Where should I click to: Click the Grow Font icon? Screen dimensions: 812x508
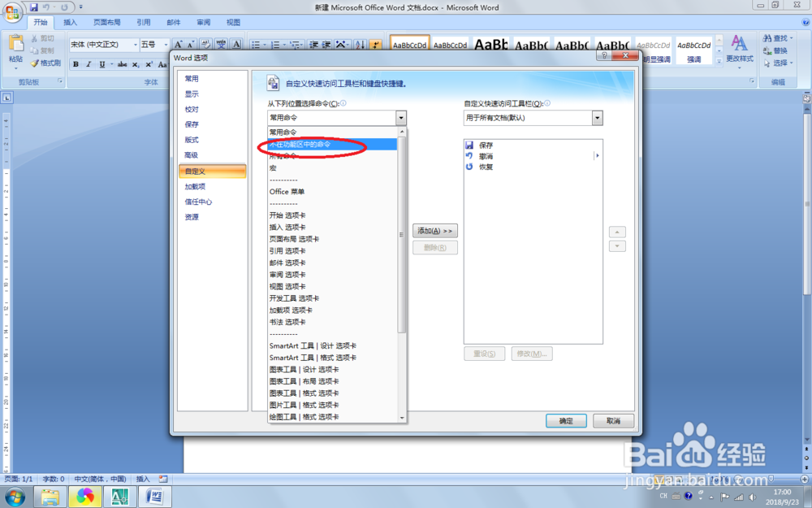[x=178, y=45]
